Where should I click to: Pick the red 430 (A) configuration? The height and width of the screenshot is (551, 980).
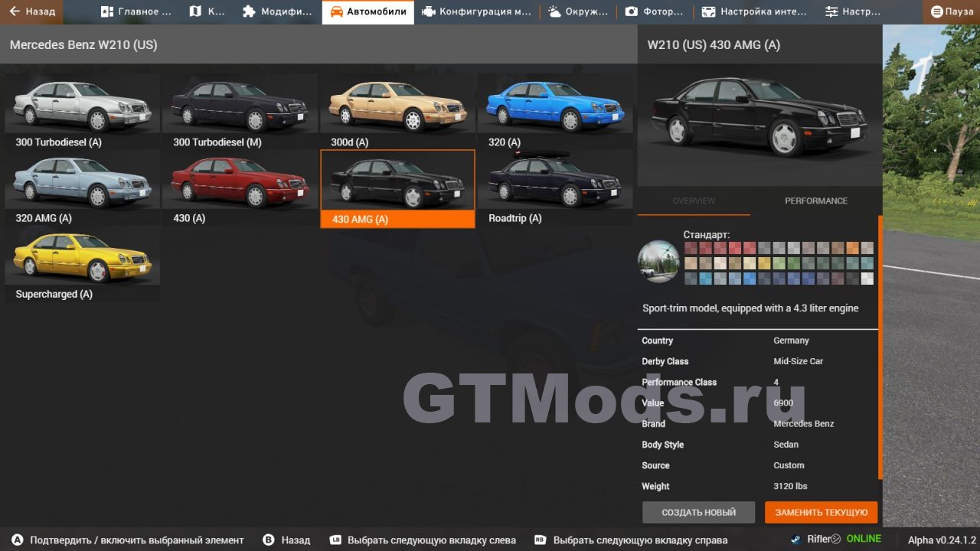(x=240, y=187)
